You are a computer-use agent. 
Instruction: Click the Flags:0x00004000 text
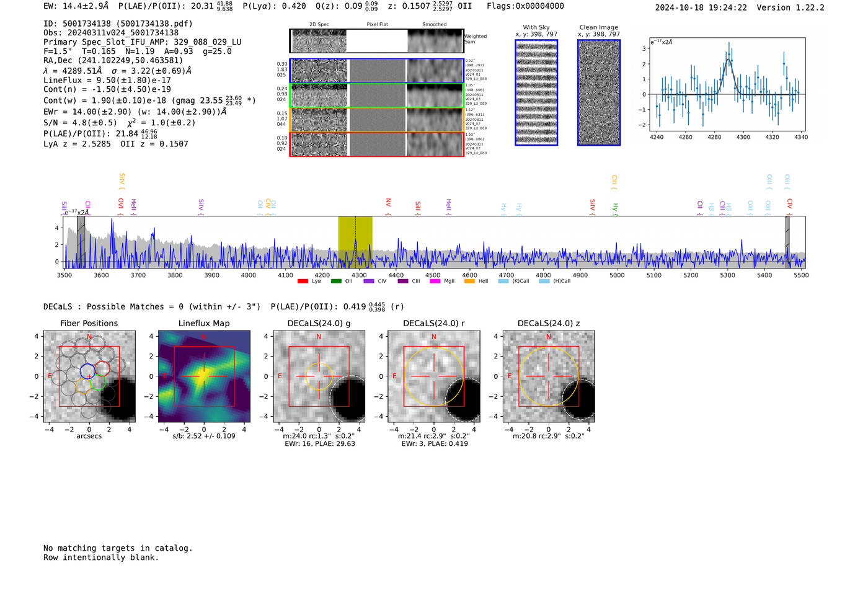[x=525, y=6]
